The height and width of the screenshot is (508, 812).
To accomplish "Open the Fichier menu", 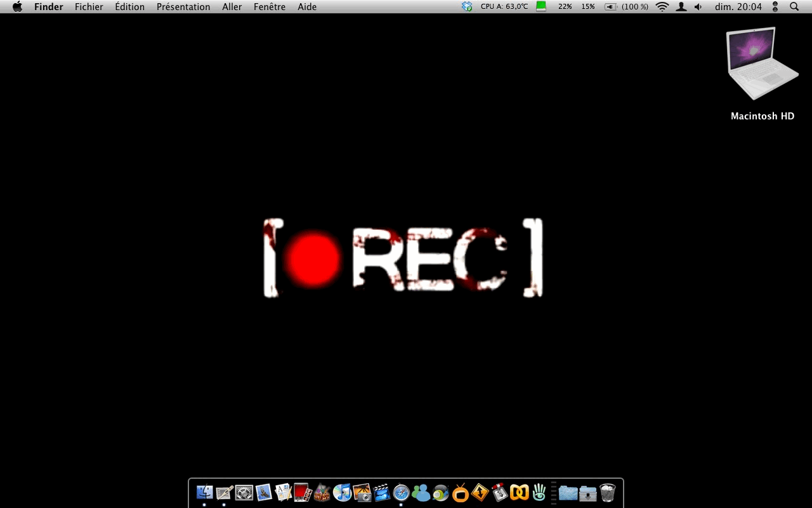I will point(89,7).
